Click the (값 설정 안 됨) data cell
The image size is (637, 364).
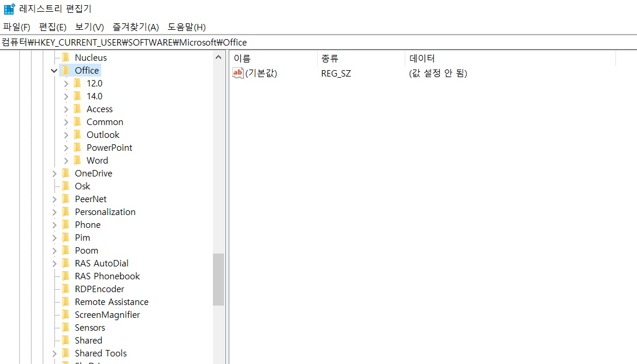pyautogui.click(x=438, y=74)
